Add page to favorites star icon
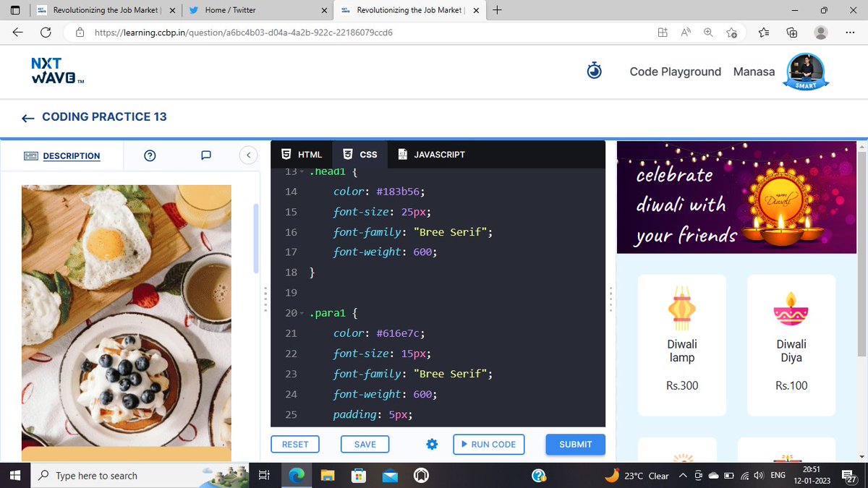 tap(731, 33)
